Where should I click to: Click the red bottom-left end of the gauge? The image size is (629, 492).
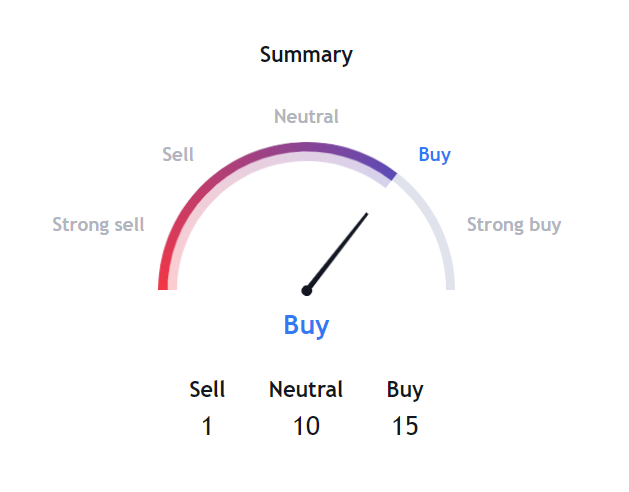pyautogui.click(x=164, y=283)
